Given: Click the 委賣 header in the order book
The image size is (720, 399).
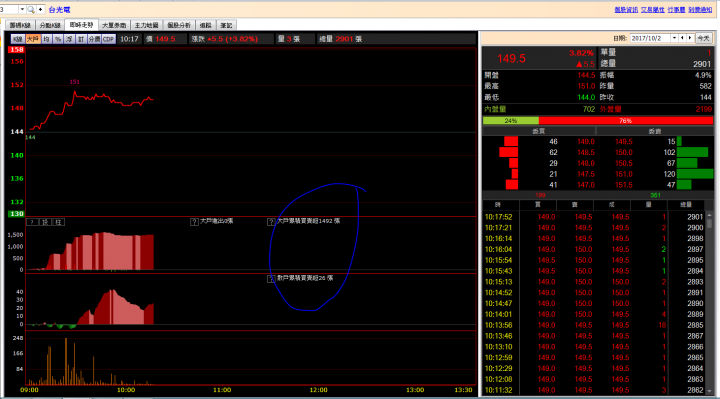Looking at the screenshot, I should pyautogui.click(x=654, y=131).
